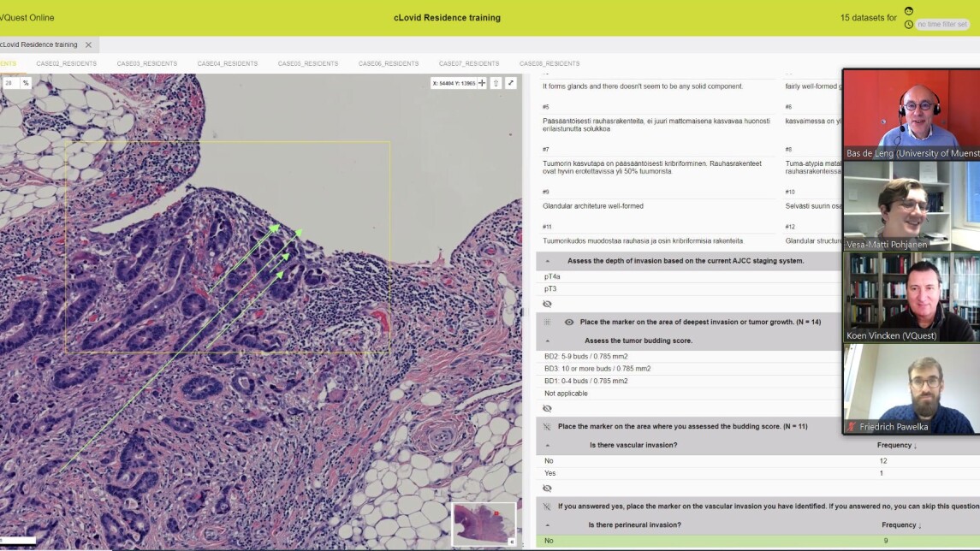
Task: Toggle hidden-eye icon under tumor budding answers
Action: [x=547, y=408]
